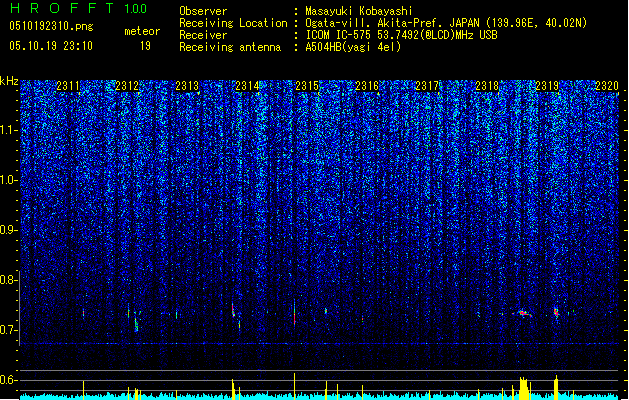Click the meteor count label
The height and width of the screenshot is (400, 629).
[142, 31]
